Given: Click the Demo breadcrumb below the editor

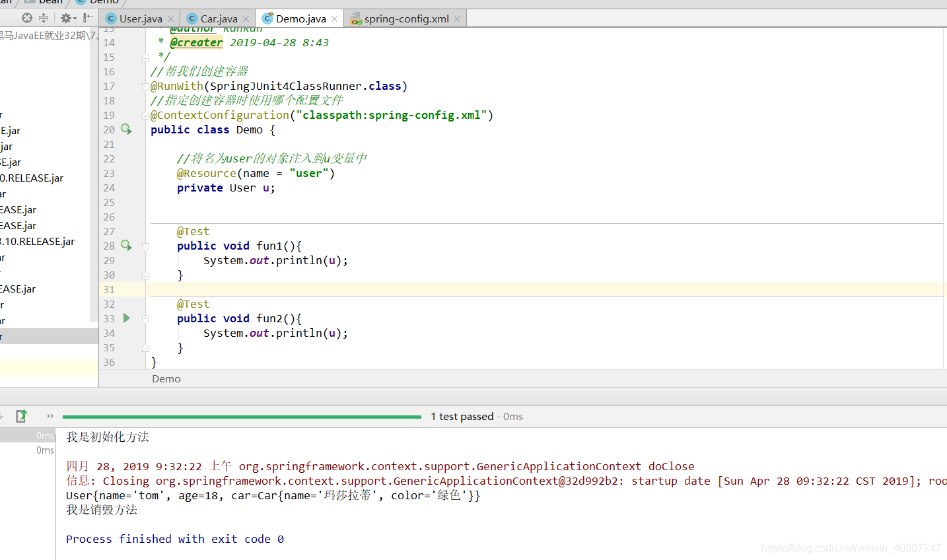Looking at the screenshot, I should point(166,378).
